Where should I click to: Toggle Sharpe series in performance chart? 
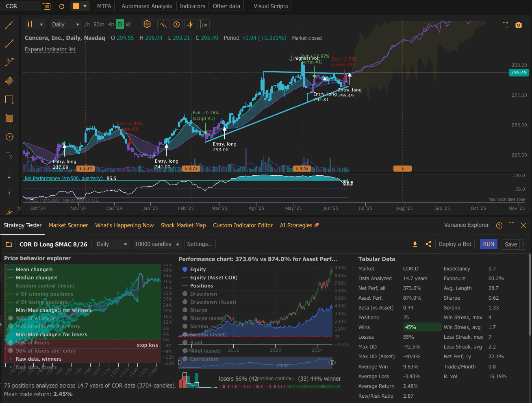(x=195, y=310)
